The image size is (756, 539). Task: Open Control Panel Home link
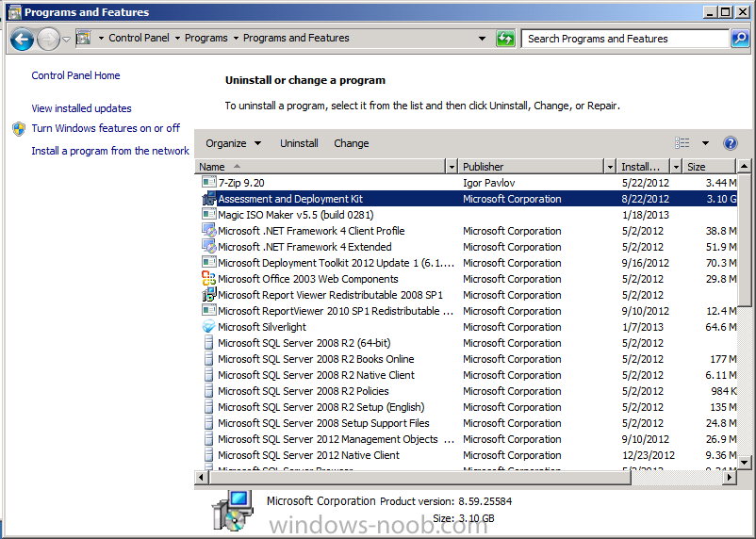click(x=75, y=75)
